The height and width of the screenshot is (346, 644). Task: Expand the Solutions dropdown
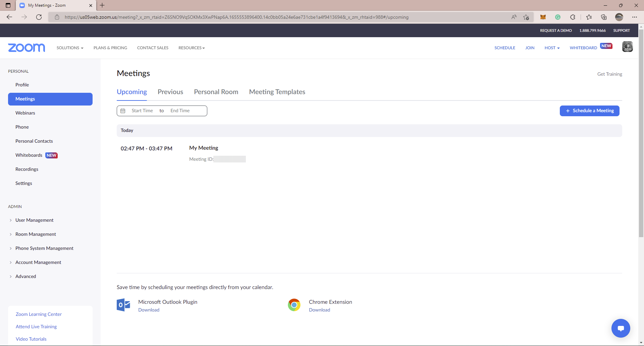(x=70, y=48)
